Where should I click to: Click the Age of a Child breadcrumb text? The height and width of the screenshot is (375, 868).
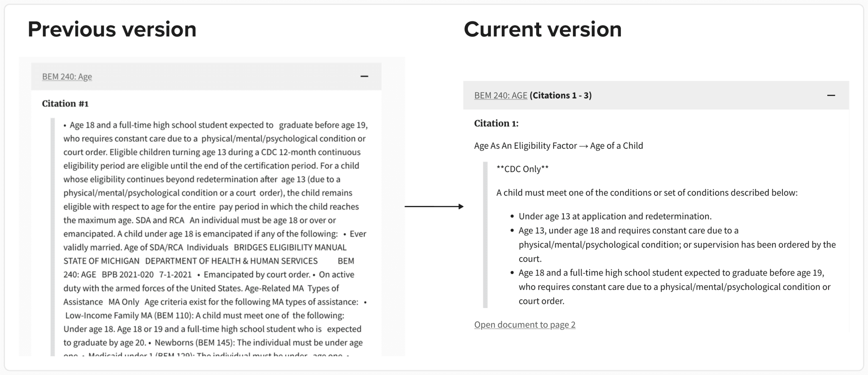point(618,145)
